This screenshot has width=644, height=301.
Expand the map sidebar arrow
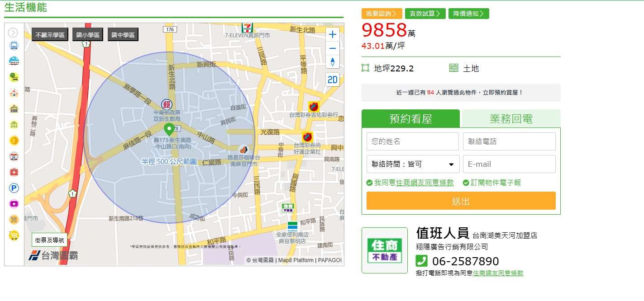(x=13, y=33)
